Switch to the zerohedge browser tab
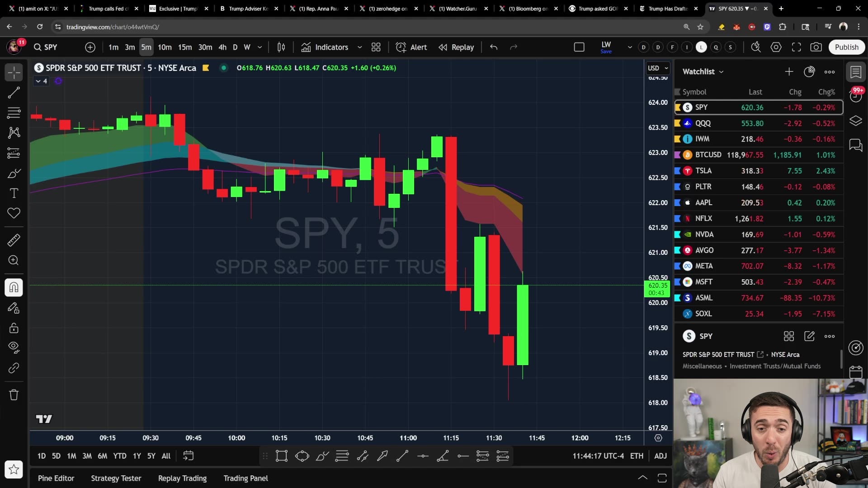 388,9
